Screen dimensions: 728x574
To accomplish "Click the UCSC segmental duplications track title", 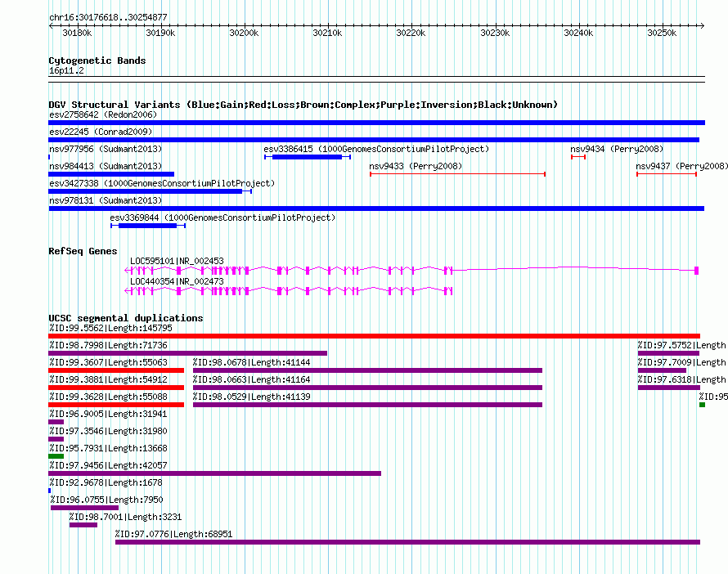I will [126, 318].
